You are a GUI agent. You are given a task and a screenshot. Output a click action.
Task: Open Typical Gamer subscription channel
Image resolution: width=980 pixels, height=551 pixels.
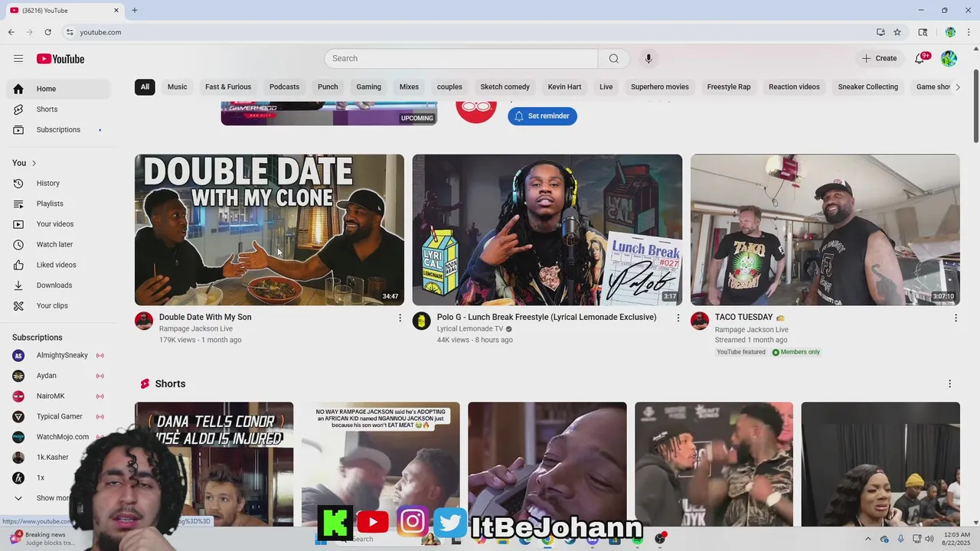[58, 417]
